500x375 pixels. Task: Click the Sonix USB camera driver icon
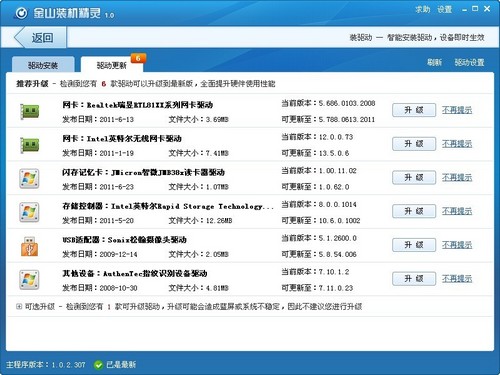[30, 246]
